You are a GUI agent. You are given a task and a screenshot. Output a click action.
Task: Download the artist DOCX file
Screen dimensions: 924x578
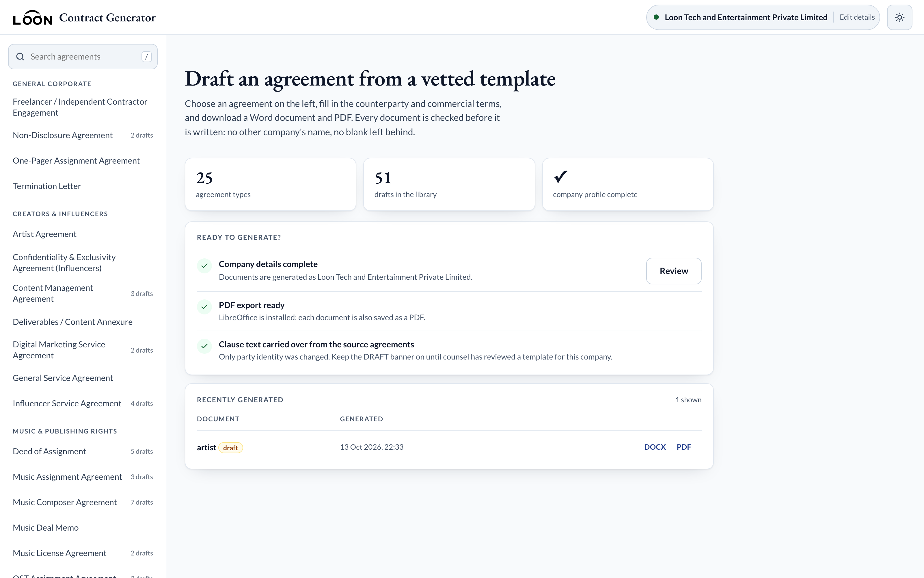655,447
